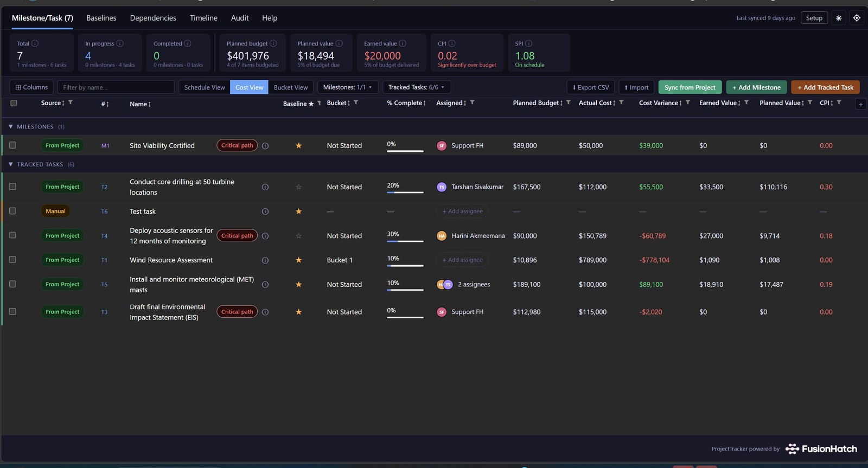Viewport: 868px width, 468px height.
Task: Open info icon for Conduct core drilling row
Action: (x=265, y=187)
